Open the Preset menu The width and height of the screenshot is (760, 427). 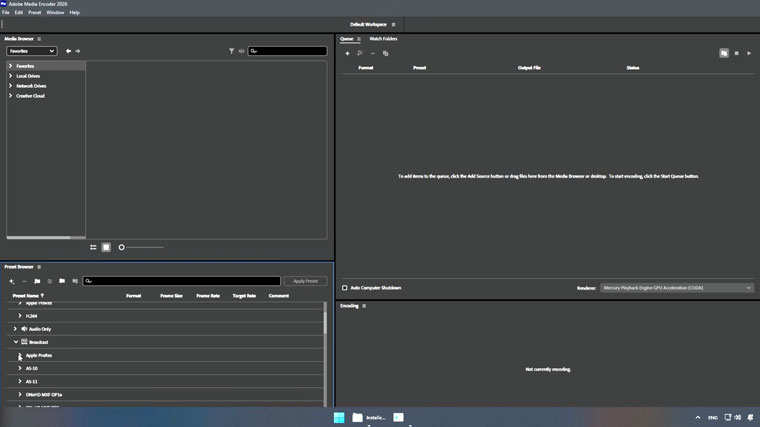(34, 13)
